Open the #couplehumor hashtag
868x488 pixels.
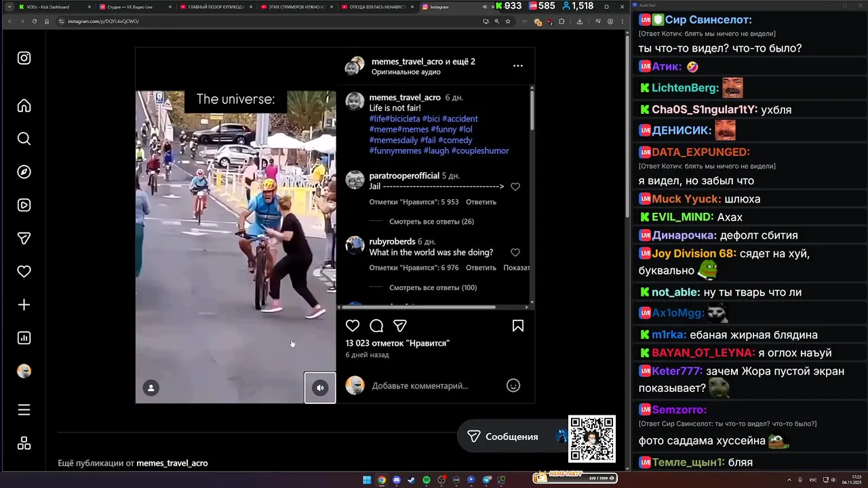tap(480, 150)
